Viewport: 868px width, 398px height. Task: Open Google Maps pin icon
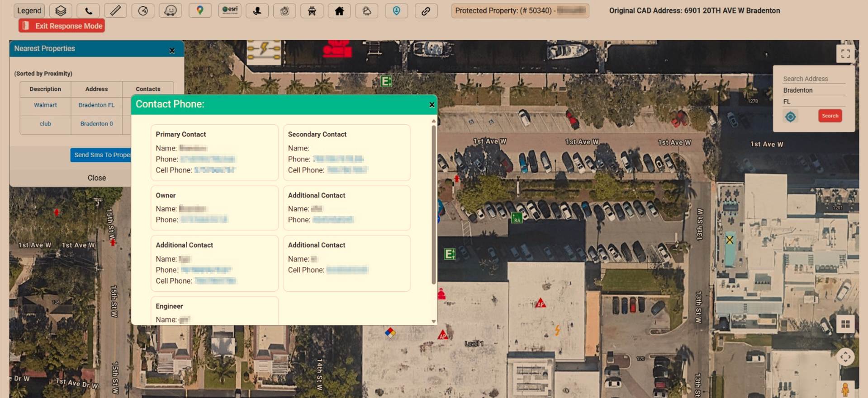coord(200,10)
